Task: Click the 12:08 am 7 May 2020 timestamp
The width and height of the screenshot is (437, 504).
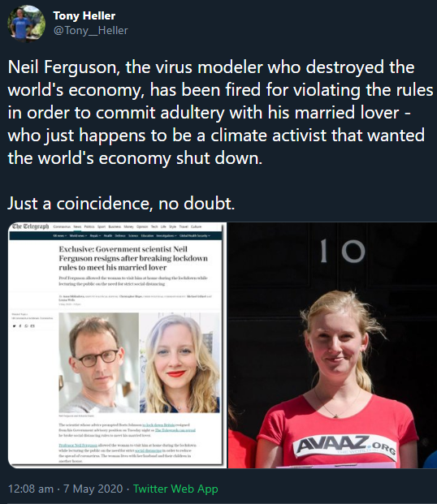Action: pyautogui.click(x=65, y=489)
